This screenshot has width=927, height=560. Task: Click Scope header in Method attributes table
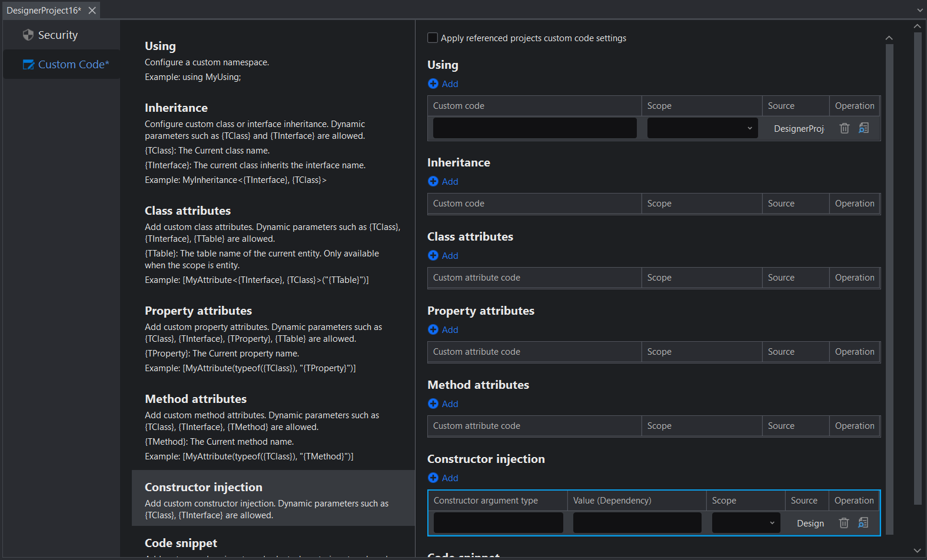click(x=702, y=426)
